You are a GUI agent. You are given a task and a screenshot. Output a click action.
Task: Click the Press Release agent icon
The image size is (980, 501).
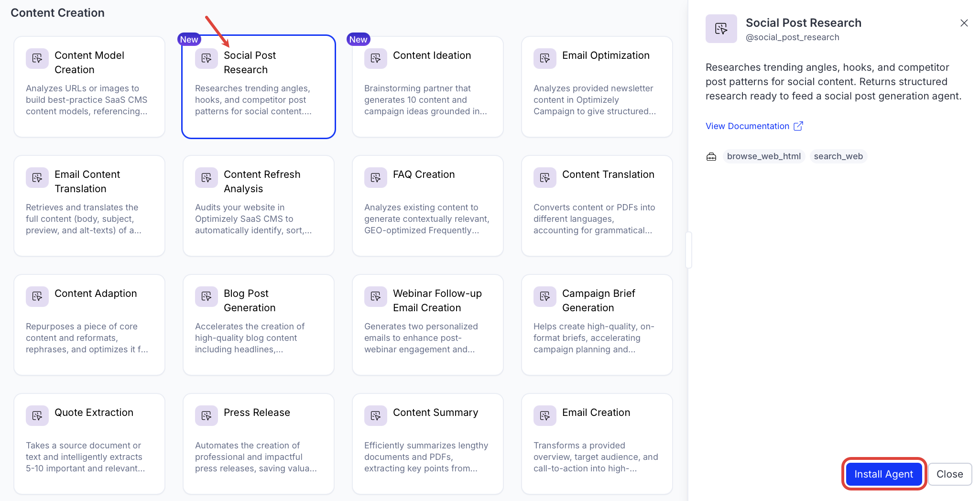click(x=206, y=415)
